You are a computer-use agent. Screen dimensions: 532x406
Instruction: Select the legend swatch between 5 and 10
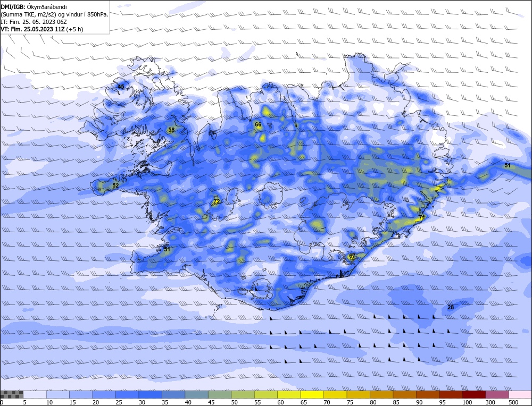(x=35, y=394)
